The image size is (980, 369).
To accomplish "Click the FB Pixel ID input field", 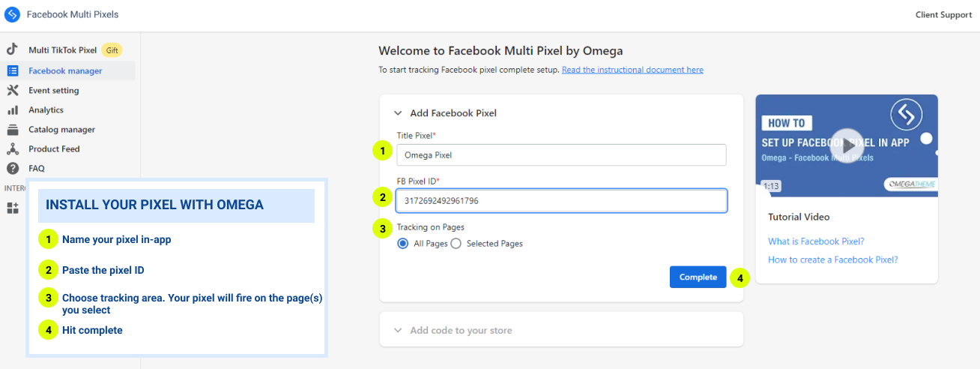I will tap(561, 200).
